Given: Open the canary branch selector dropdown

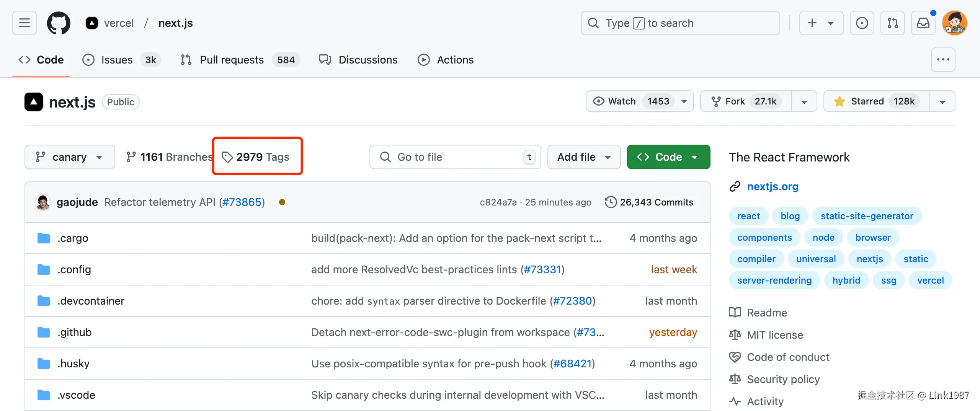Looking at the screenshot, I should pyautogui.click(x=70, y=157).
